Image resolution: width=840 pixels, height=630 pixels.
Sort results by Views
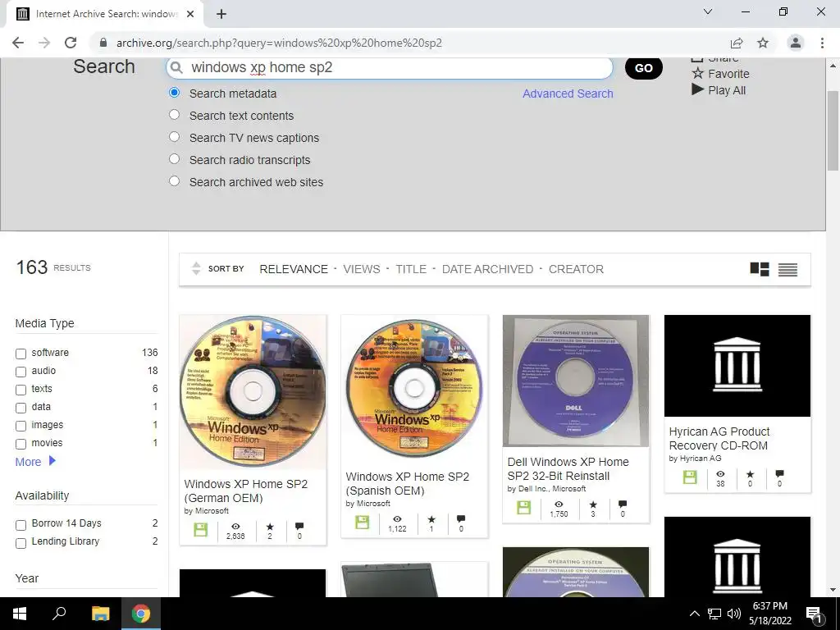click(362, 269)
